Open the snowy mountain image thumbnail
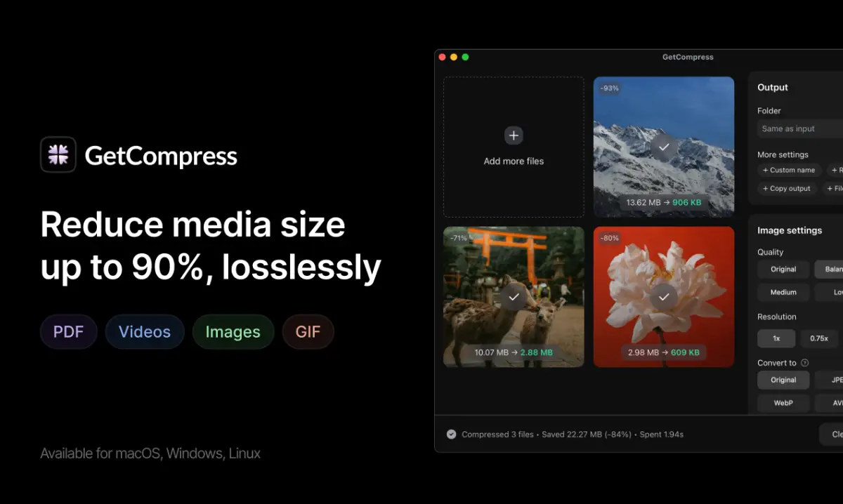The width and height of the screenshot is (843, 504). [x=664, y=147]
